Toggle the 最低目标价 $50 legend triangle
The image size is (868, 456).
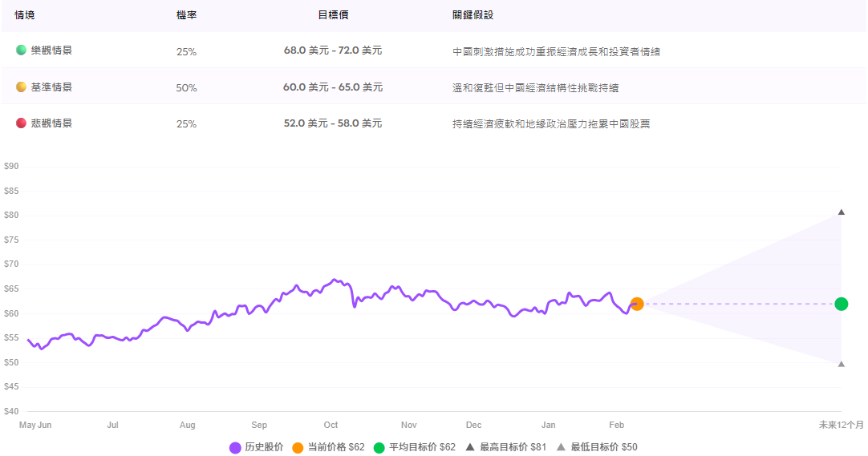[x=561, y=447]
